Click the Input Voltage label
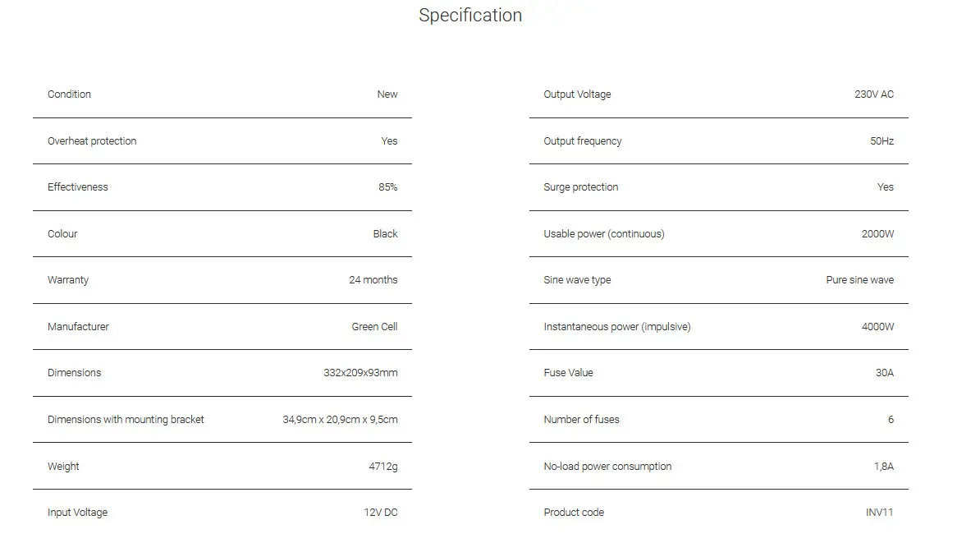 77,513
